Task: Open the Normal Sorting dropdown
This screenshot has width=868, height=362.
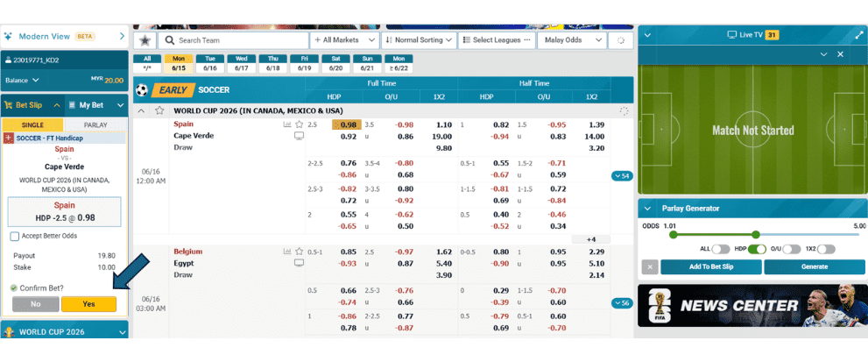Action: [x=419, y=40]
